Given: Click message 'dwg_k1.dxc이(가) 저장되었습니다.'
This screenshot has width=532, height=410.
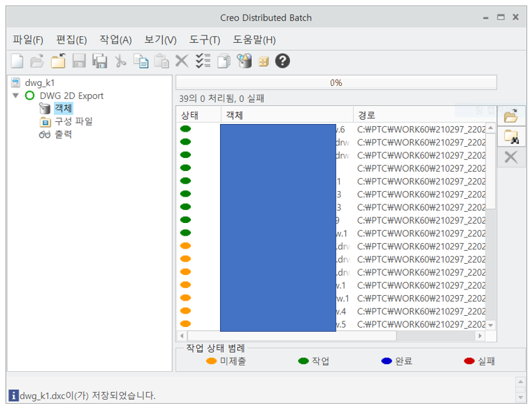Looking at the screenshot, I should point(88,395).
